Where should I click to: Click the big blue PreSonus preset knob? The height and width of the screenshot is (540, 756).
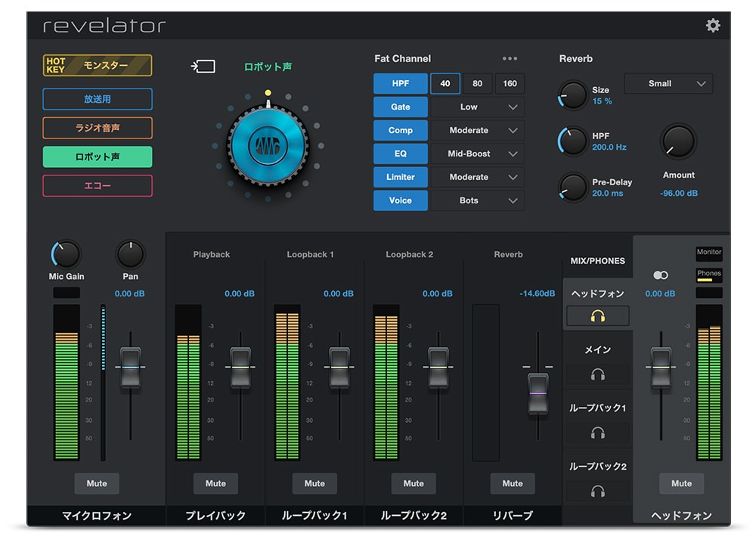coord(268,145)
